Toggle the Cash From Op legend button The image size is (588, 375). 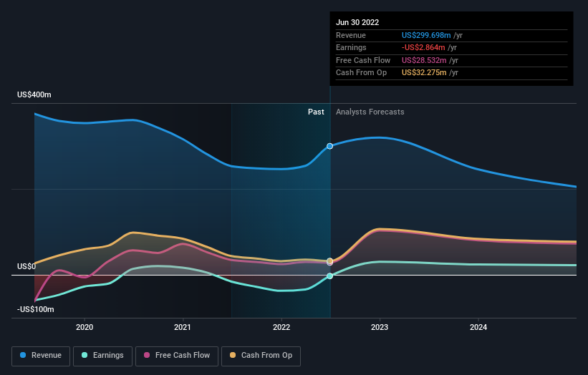pos(261,356)
